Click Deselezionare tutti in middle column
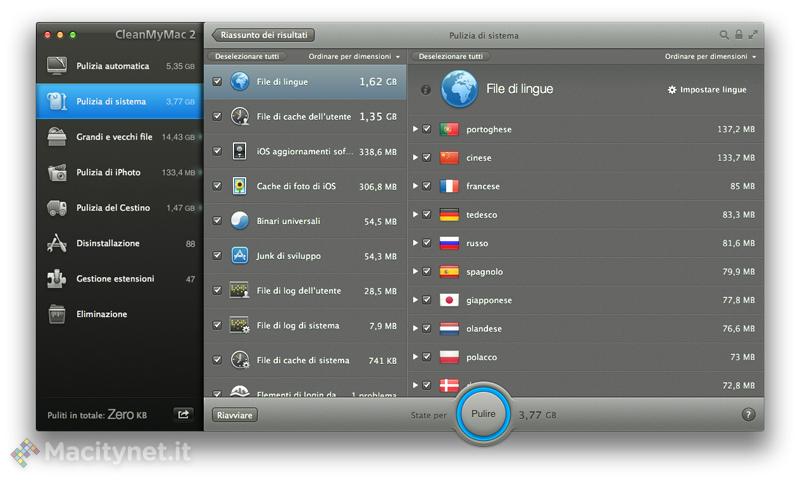Viewport: 800px width, 481px height. [247, 56]
